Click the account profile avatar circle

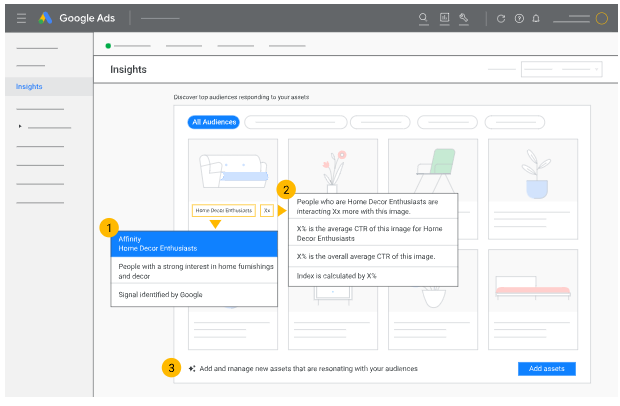(x=601, y=18)
